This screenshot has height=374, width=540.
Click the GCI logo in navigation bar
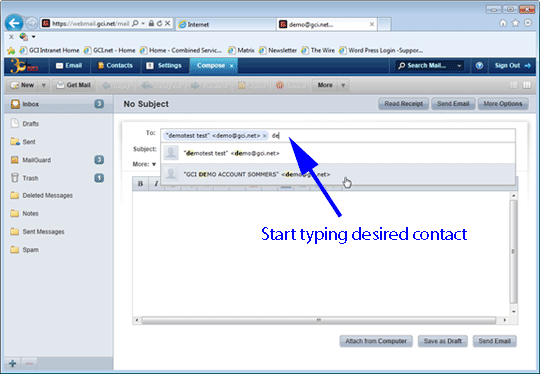[x=23, y=65]
